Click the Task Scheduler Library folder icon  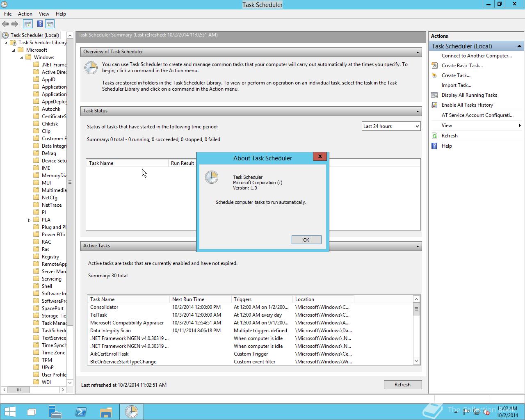coord(13,43)
